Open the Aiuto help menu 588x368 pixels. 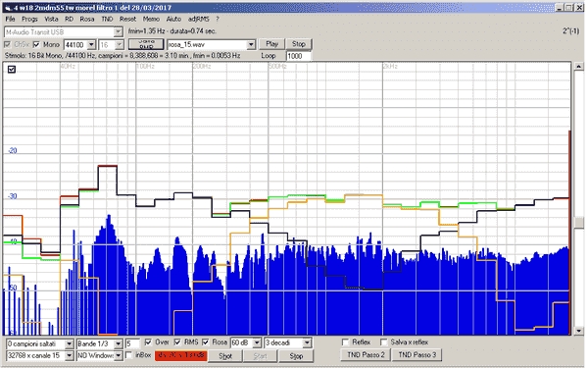[x=173, y=20]
